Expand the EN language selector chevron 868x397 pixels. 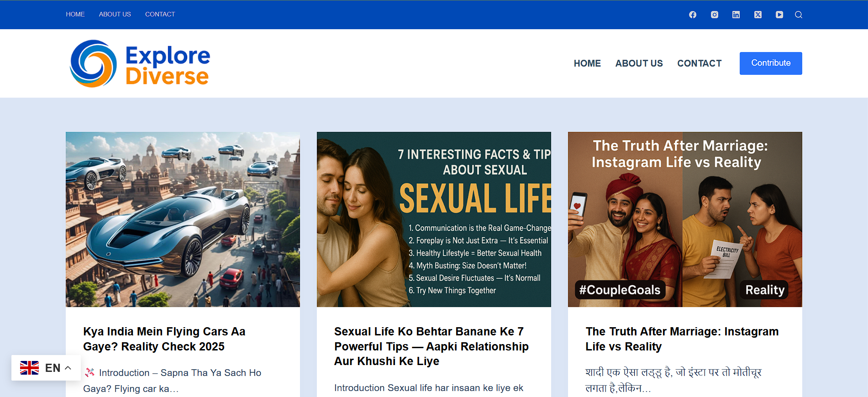(68, 368)
